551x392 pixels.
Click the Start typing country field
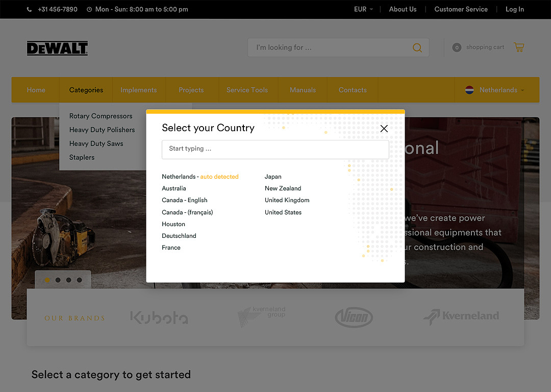click(x=275, y=150)
